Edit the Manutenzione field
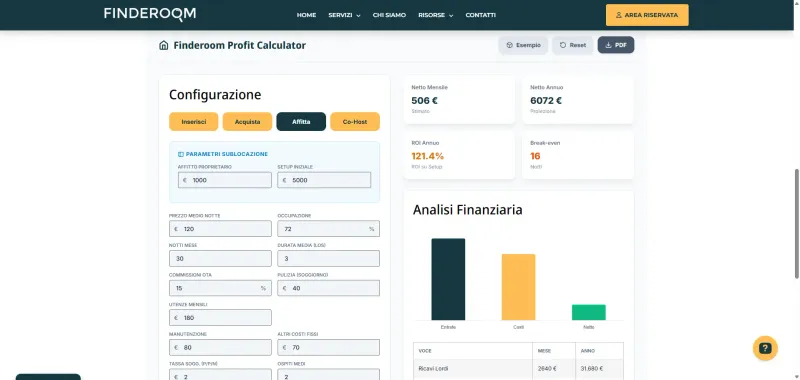 click(x=220, y=347)
